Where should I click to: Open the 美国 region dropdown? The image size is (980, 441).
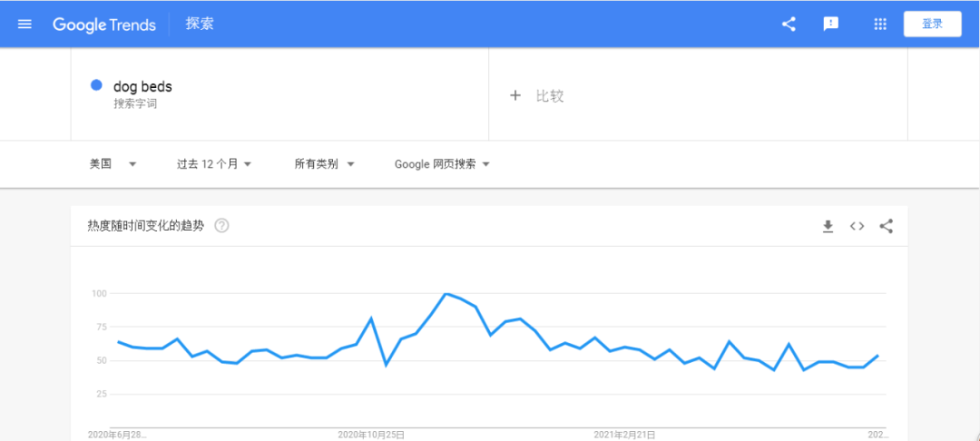tap(113, 164)
